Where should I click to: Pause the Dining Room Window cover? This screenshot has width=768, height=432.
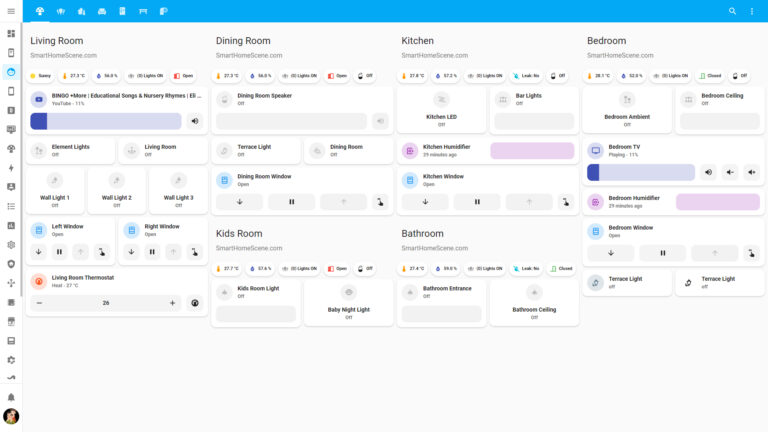292,201
